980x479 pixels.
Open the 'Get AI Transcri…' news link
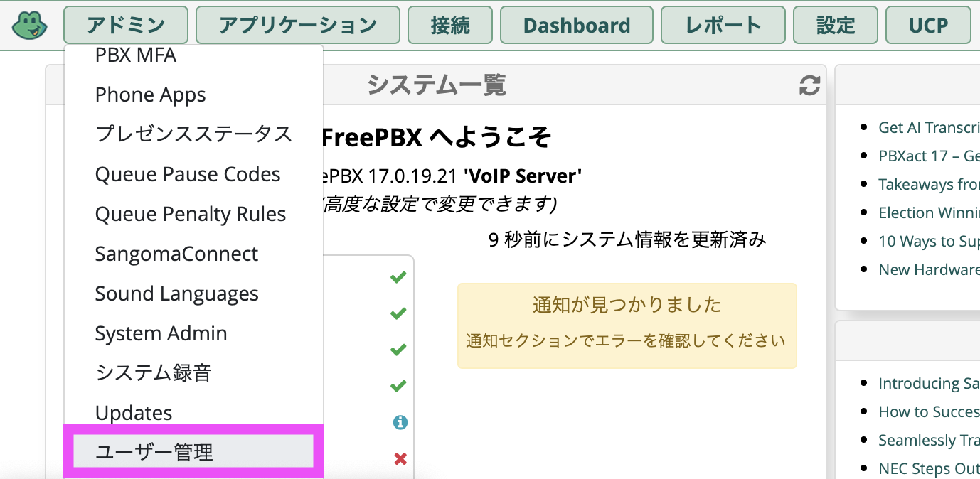point(929,128)
